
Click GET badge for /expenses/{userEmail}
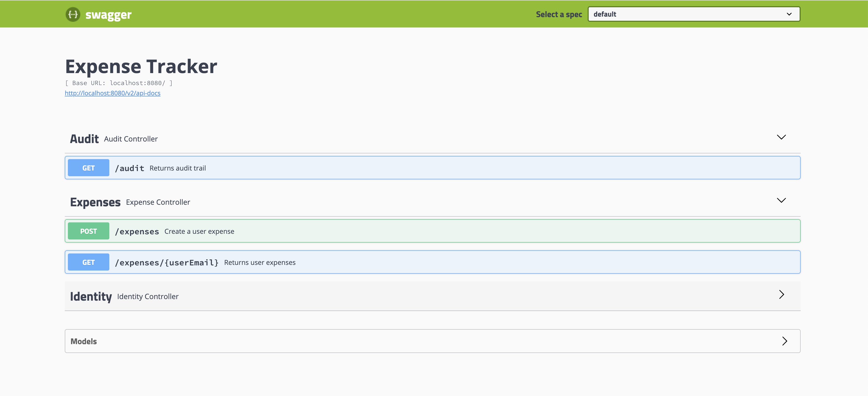click(x=88, y=262)
